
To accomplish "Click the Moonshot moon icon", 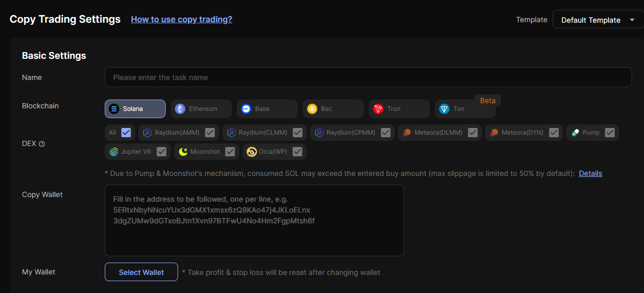I will pos(183,152).
